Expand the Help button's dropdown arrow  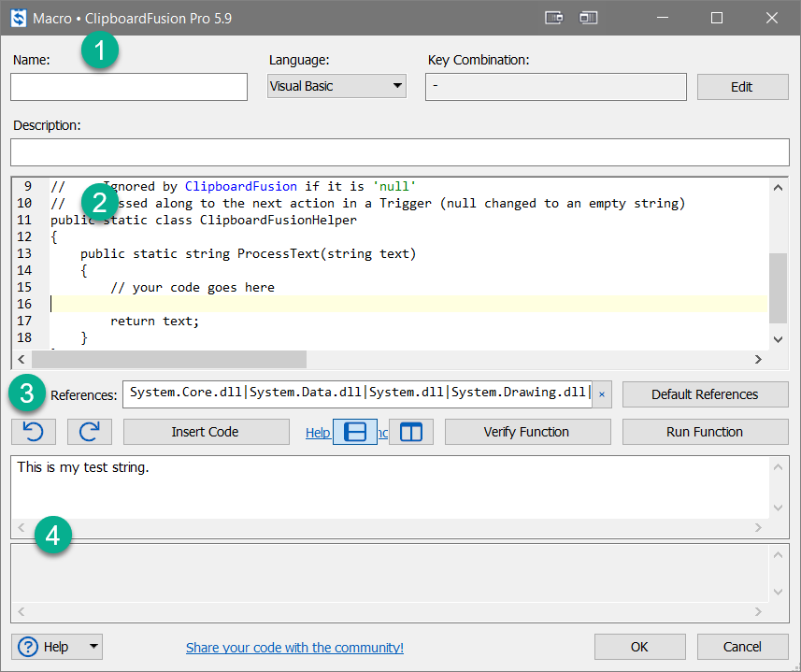pos(93,647)
